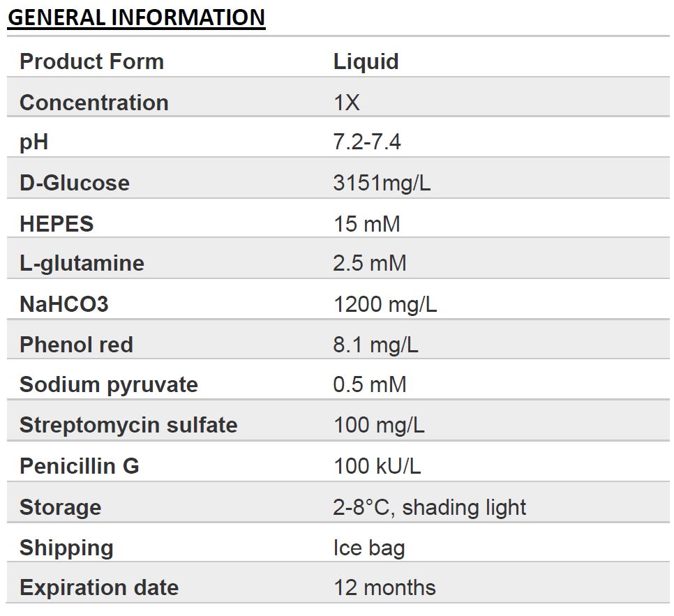Select the Storage value text

tap(429, 508)
